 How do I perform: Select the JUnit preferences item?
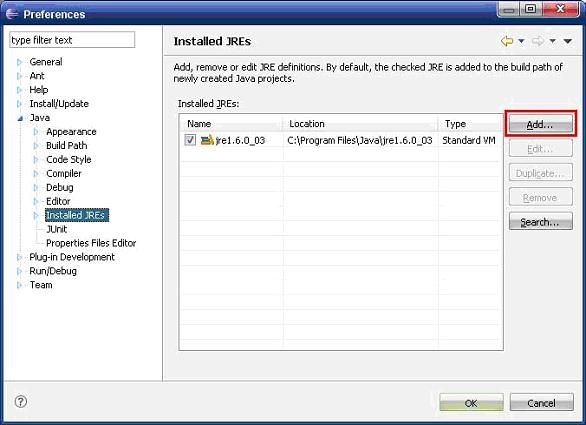[56, 229]
